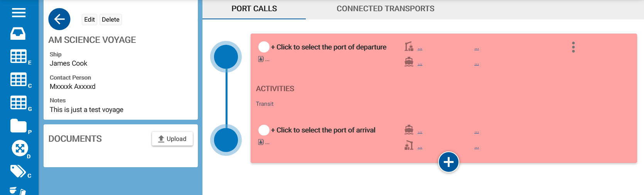Click the top blue node on the voyage timeline
The image size is (644, 195).
(x=226, y=57)
